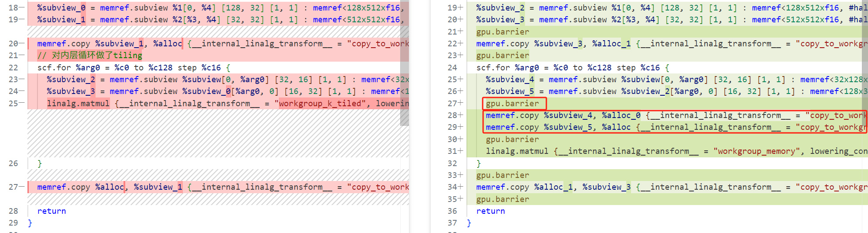Screen dimensions: 868x233
Task: Click the return statement in the left pane
Action: click(51, 211)
